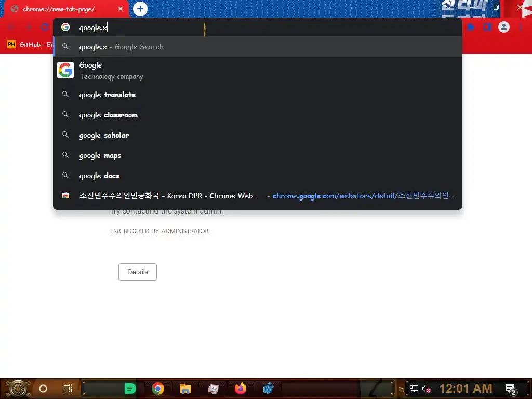Screen dimensions: 532x399
Task: Switch to Chrome in the taskbar
Action: [158, 389]
